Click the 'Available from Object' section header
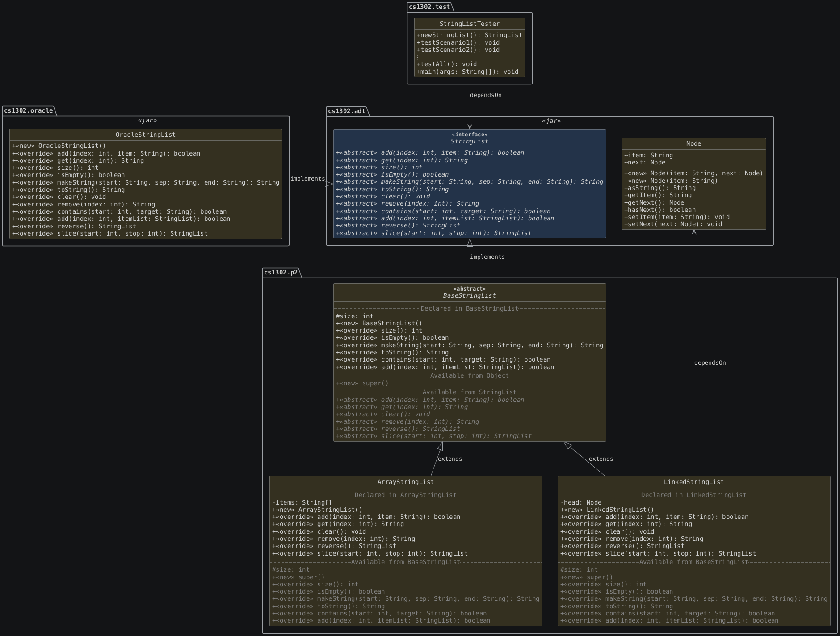 [470, 376]
